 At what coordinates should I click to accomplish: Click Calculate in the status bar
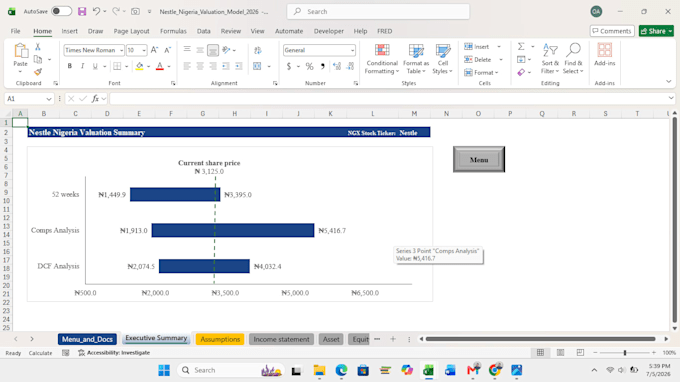click(40, 353)
